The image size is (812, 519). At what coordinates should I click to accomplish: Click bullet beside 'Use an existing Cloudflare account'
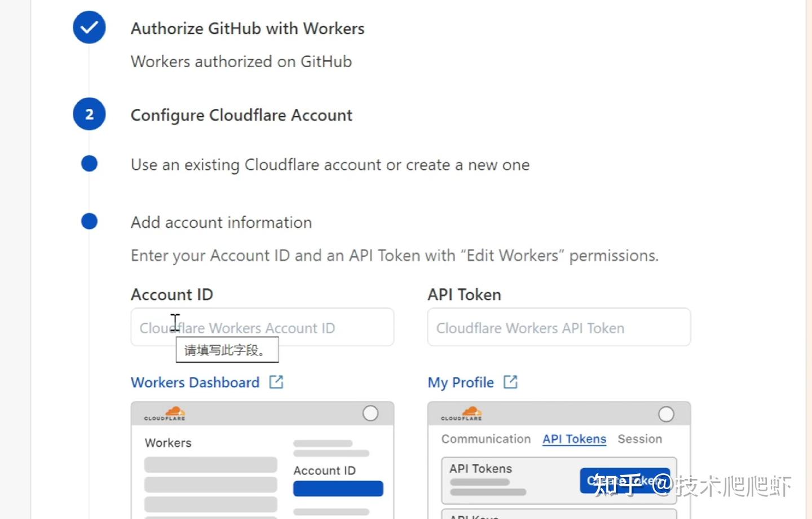pyautogui.click(x=89, y=164)
